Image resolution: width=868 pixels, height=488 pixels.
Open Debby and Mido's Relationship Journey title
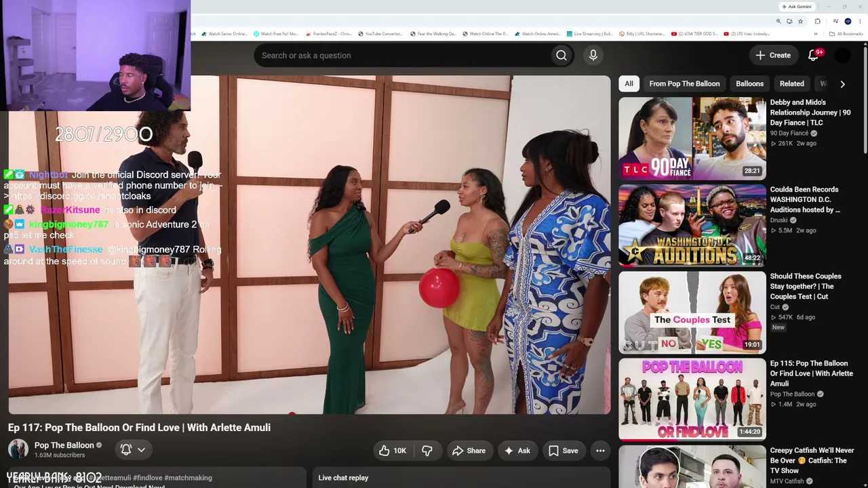(x=810, y=113)
